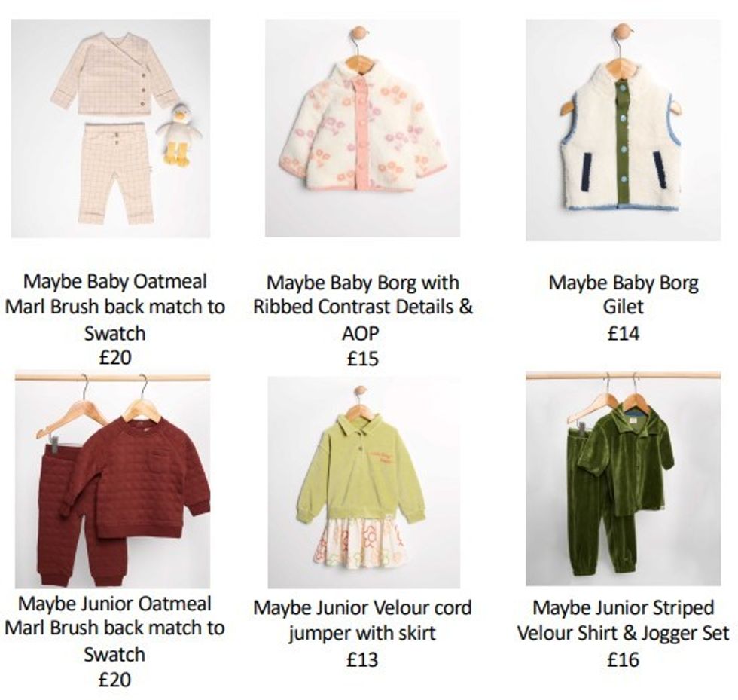View the white borg gilet image
The width and height of the screenshot is (738, 700).
(624, 130)
